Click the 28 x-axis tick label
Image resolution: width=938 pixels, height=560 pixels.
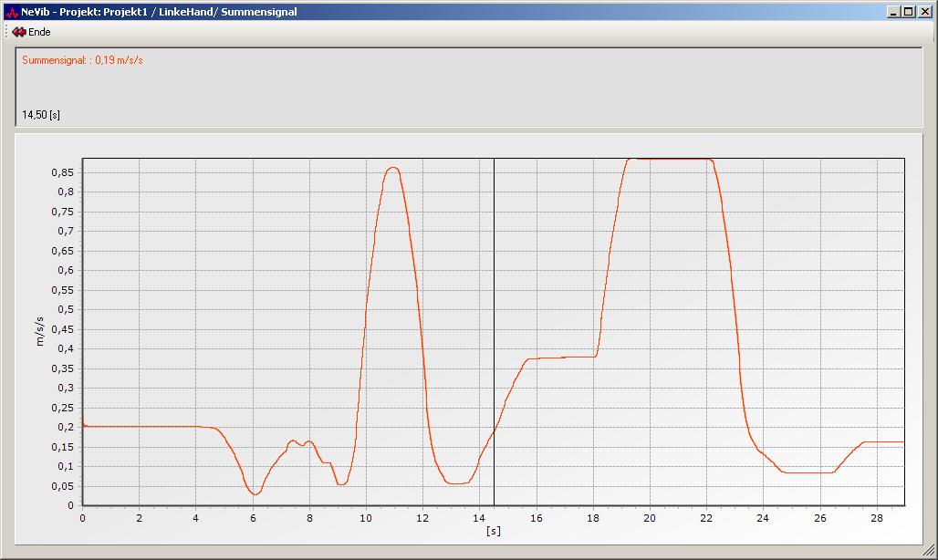pos(876,518)
